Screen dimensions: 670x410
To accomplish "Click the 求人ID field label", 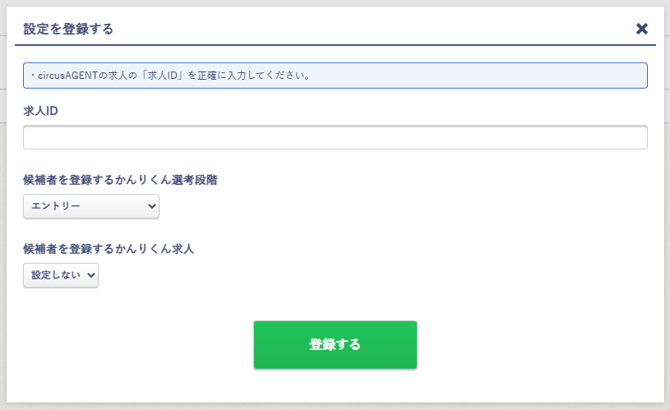I will (41, 111).
